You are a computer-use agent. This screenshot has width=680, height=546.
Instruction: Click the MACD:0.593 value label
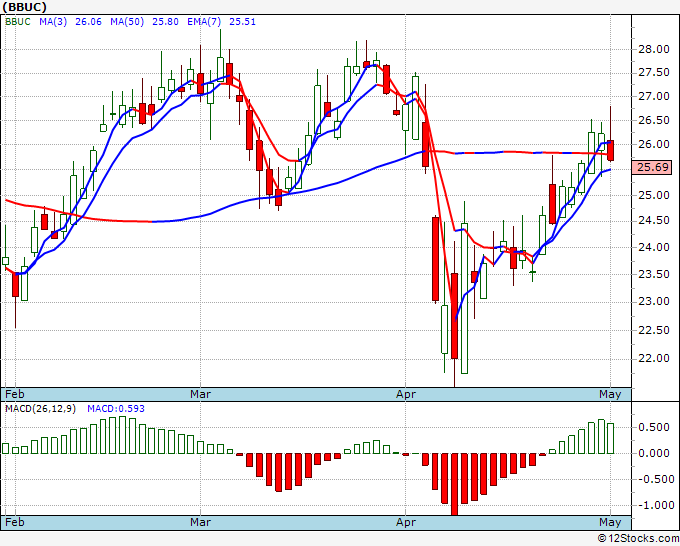(x=116, y=409)
